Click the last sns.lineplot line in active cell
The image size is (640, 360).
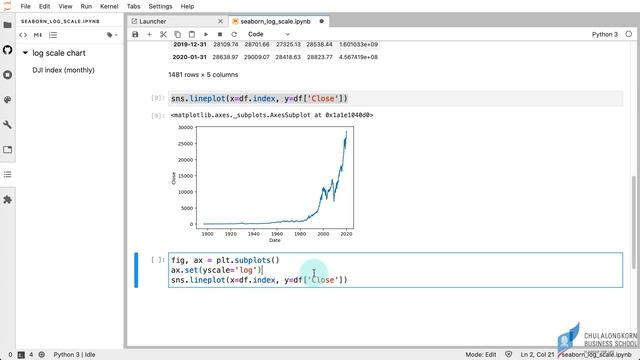pos(259,280)
